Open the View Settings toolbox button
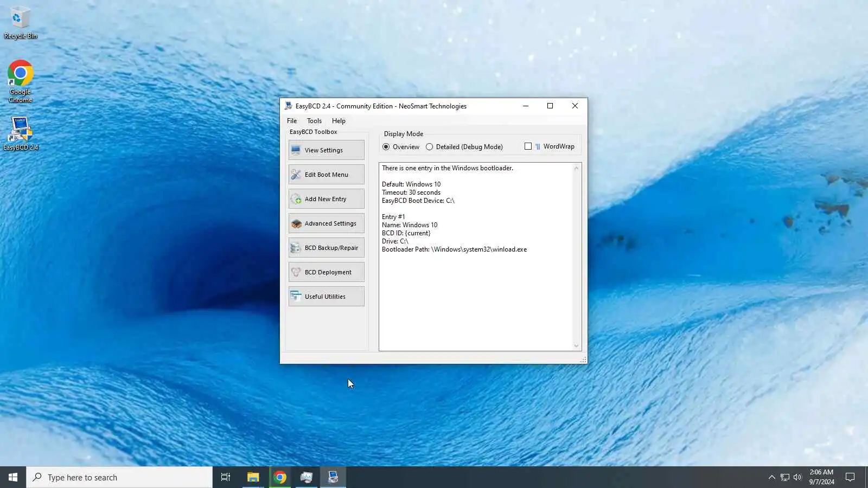Screen dimensions: 868x488 point(326,150)
